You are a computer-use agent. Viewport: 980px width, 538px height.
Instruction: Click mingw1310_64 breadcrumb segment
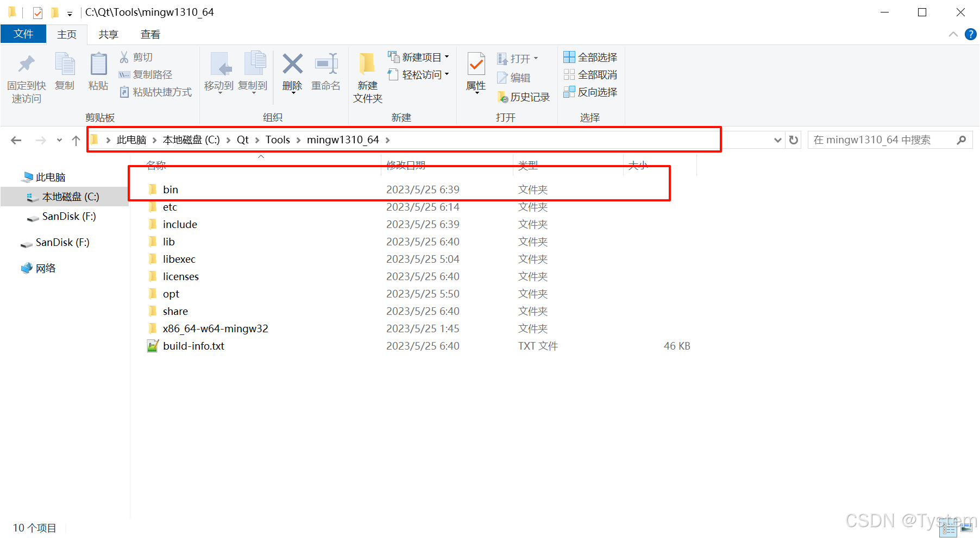[343, 140]
